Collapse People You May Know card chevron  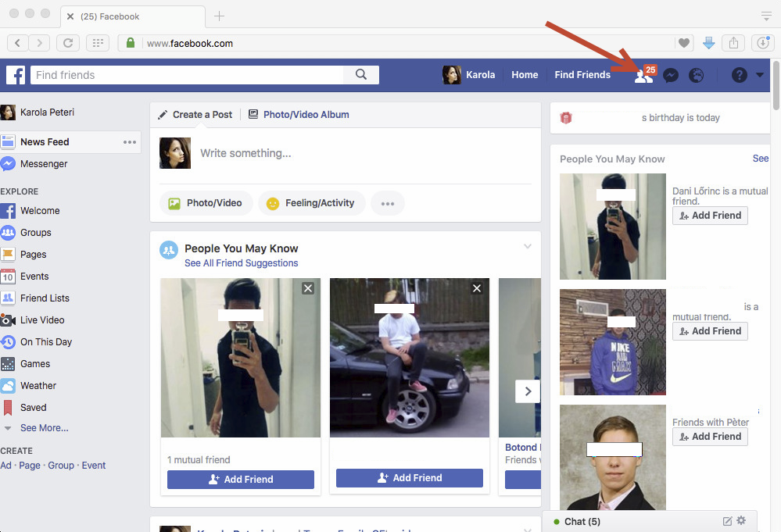click(x=528, y=246)
